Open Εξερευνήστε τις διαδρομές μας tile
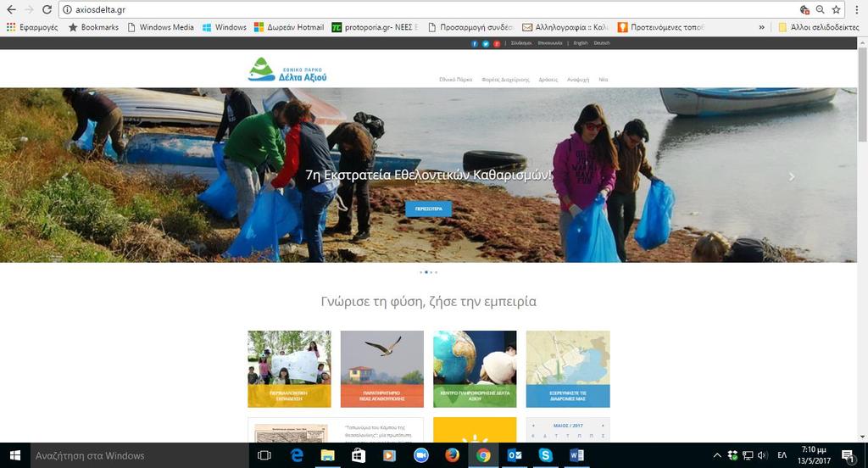Screen dimensions: 868x468 pyautogui.click(x=568, y=369)
